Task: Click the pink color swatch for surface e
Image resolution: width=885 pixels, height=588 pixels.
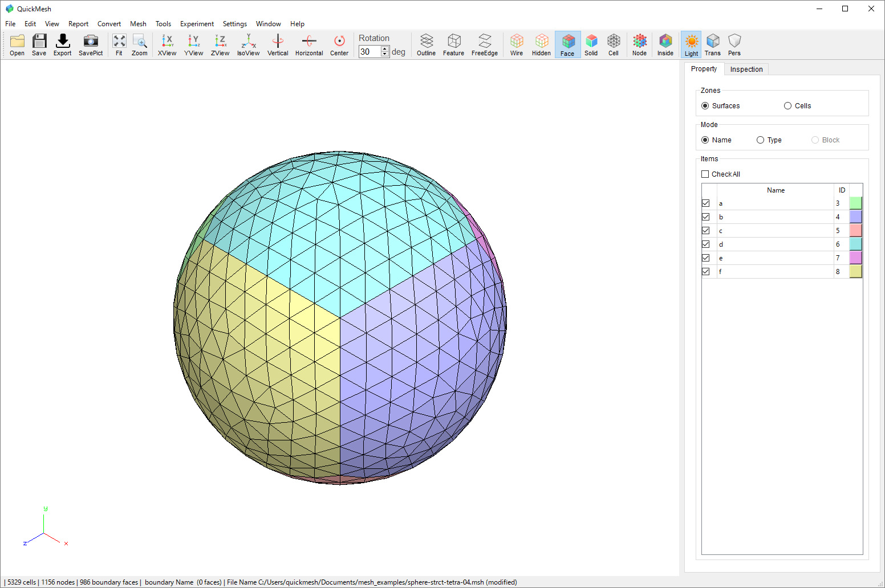Action: [x=855, y=258]
